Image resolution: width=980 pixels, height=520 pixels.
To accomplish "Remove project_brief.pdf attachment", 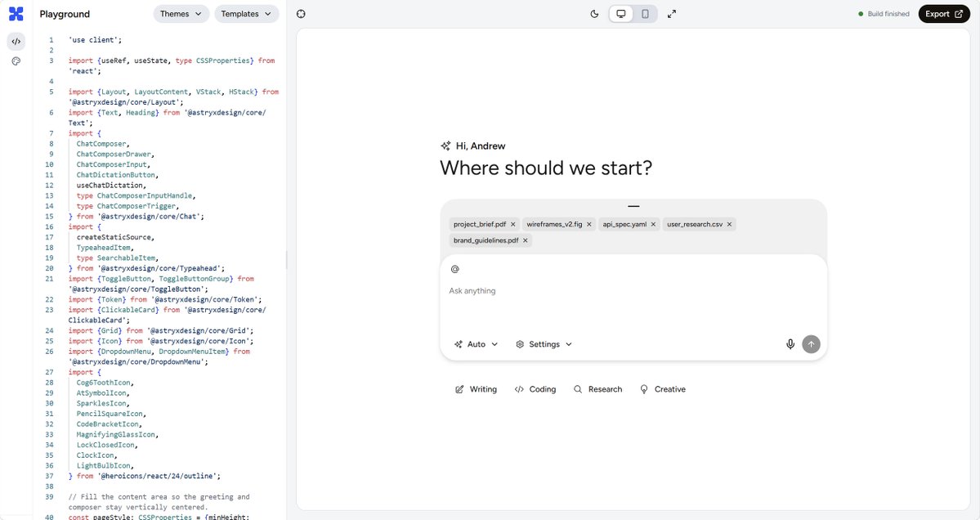I will (513, 224).
